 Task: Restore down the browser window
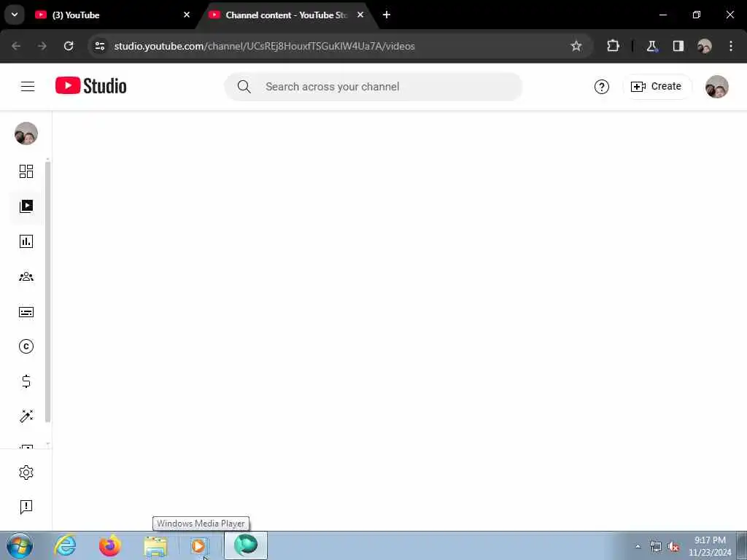(697, 15)
